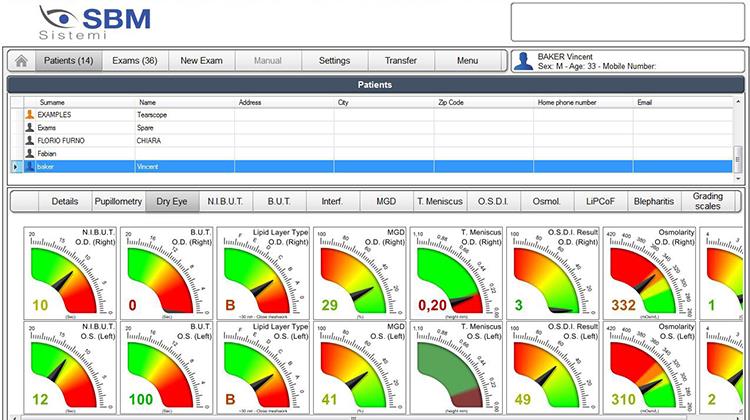Switch to the B.U.T. tab
This screenshot has width=750, height=420.
pyautogui.click(x=279, y=201)
